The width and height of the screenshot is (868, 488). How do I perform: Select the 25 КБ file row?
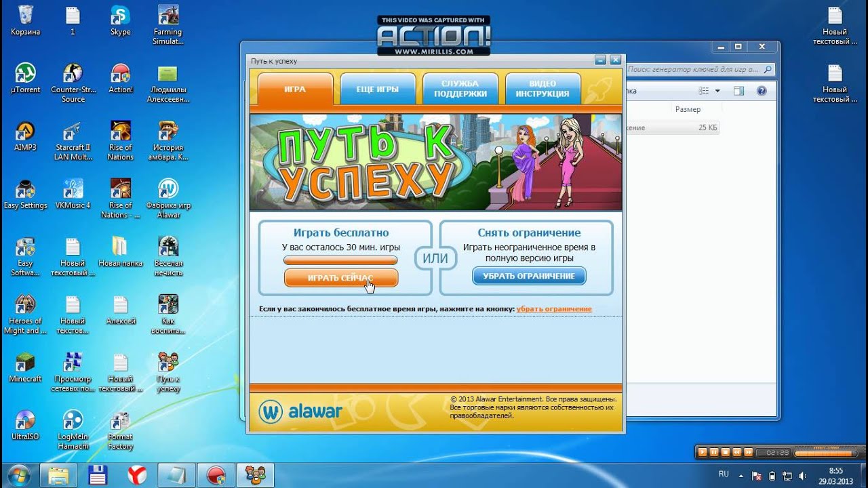click(x=671, y=127)
